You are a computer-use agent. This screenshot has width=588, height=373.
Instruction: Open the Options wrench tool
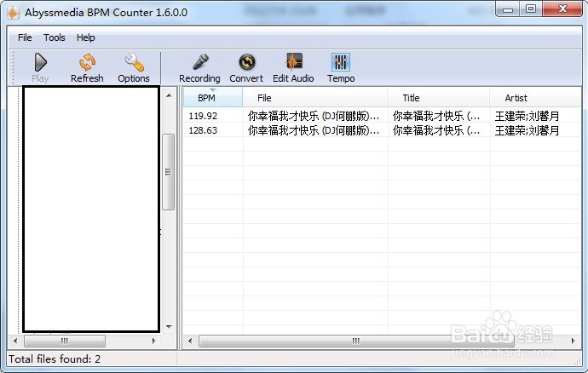click(x=134, y=67)
